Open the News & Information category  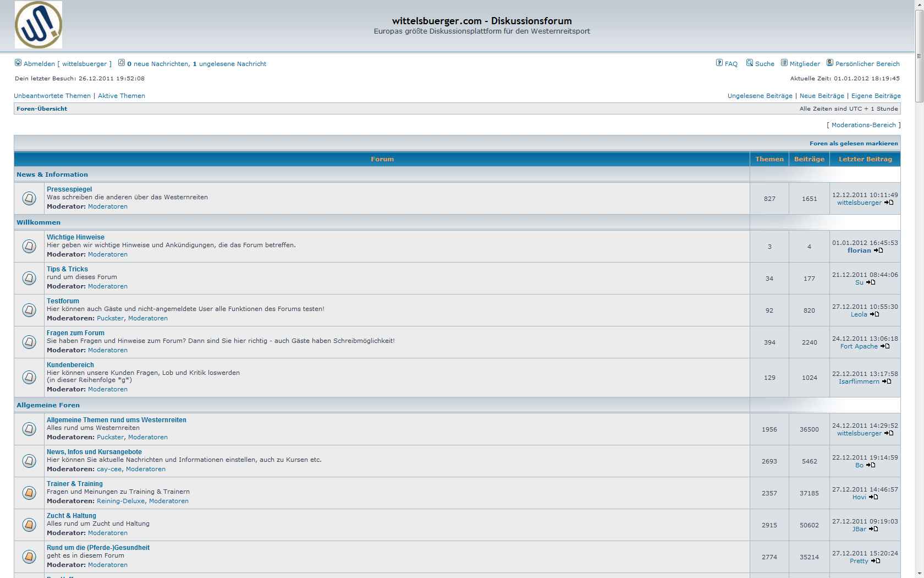pyautogui.click(x=52, y=175)
